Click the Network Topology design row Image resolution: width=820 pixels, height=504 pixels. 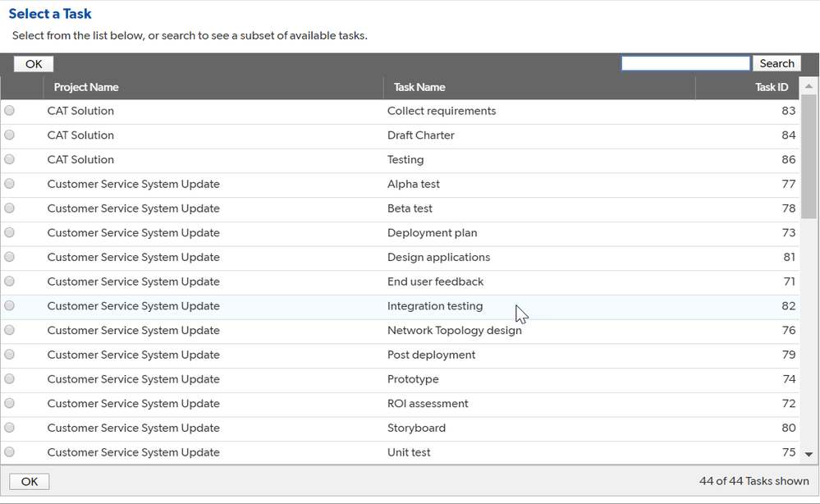[400, 331]
